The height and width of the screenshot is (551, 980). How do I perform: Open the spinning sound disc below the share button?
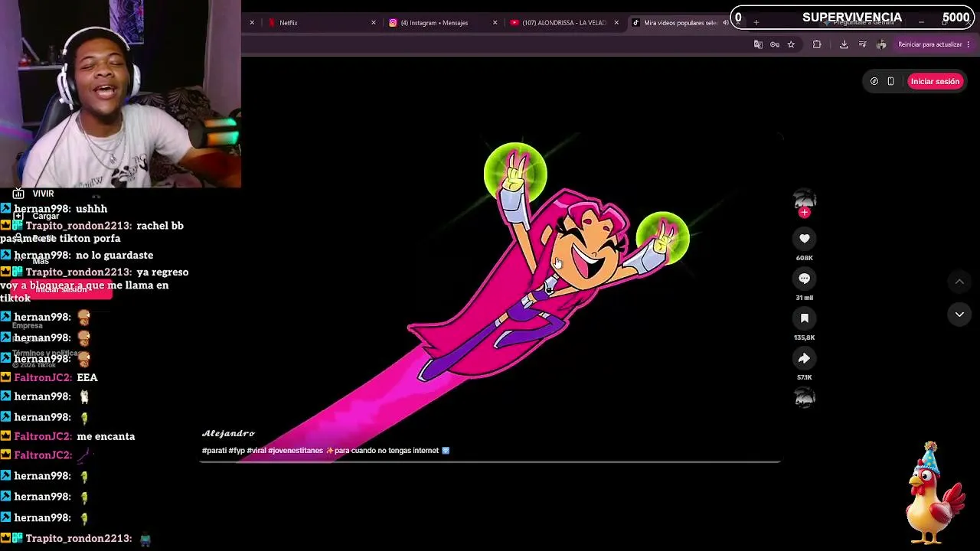pos(804,397)
